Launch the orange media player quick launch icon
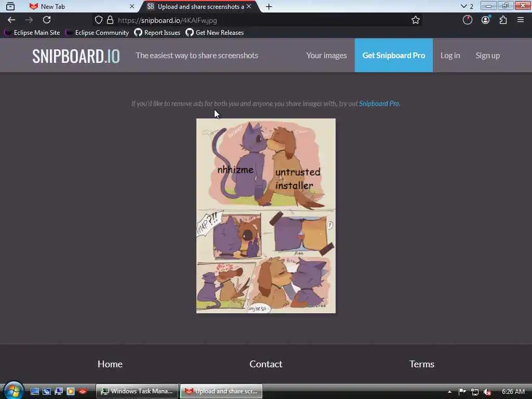532x399 pixels. [x=70, y=391]
